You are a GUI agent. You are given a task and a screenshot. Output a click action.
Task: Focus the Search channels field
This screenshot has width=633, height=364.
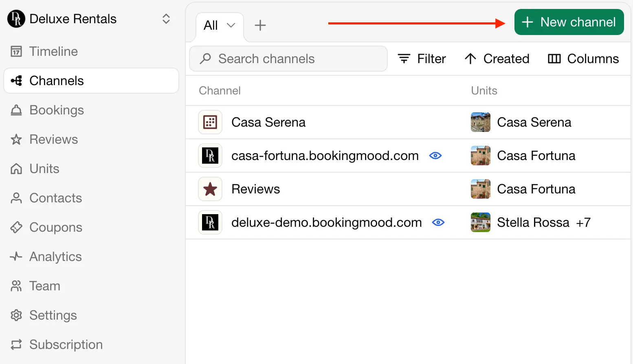click(288, 59)
